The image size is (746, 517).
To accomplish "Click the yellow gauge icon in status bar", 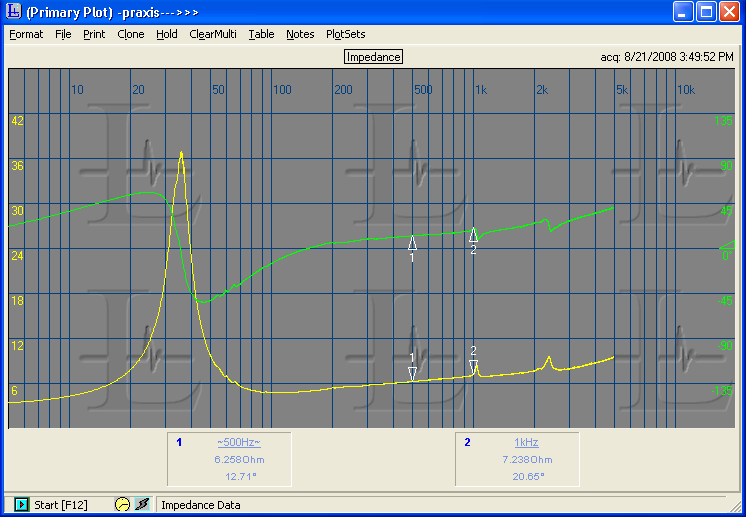I will (x=122, y=505).
